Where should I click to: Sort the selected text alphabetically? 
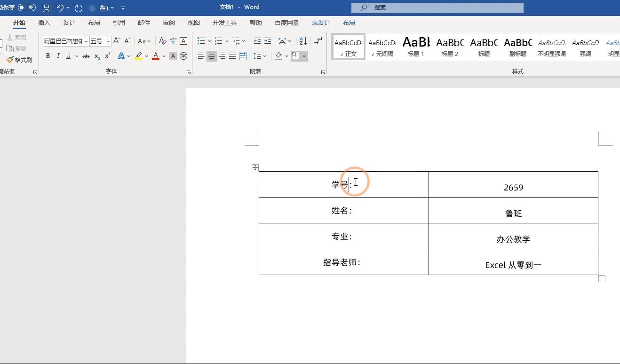(x=303, y=40)
